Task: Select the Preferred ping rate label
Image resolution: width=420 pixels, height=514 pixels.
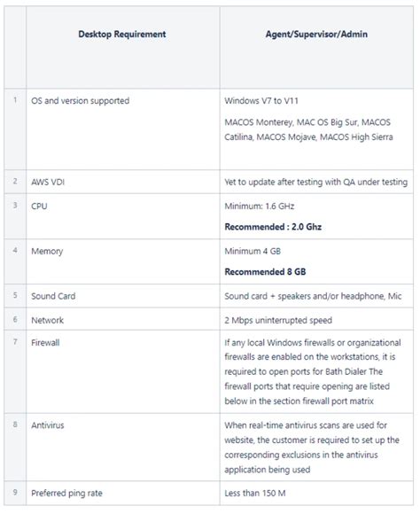Action: click(x=66, y=494)
